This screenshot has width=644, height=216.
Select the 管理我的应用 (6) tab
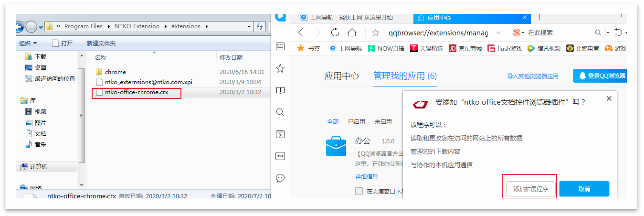click(x=405, y=76)
